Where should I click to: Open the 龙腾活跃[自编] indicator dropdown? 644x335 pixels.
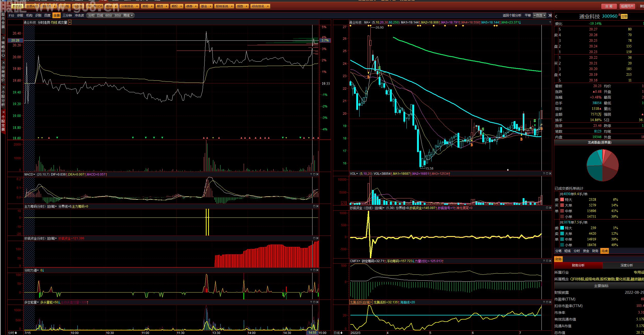[361, 302]
